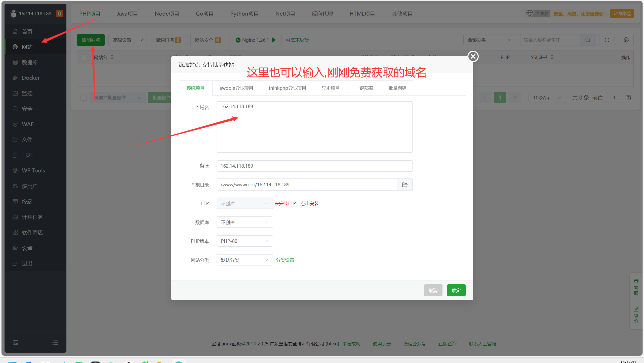Viewport: 644px width, 363px height.
Task: Click the search magnifier icon
Action: 588,40
